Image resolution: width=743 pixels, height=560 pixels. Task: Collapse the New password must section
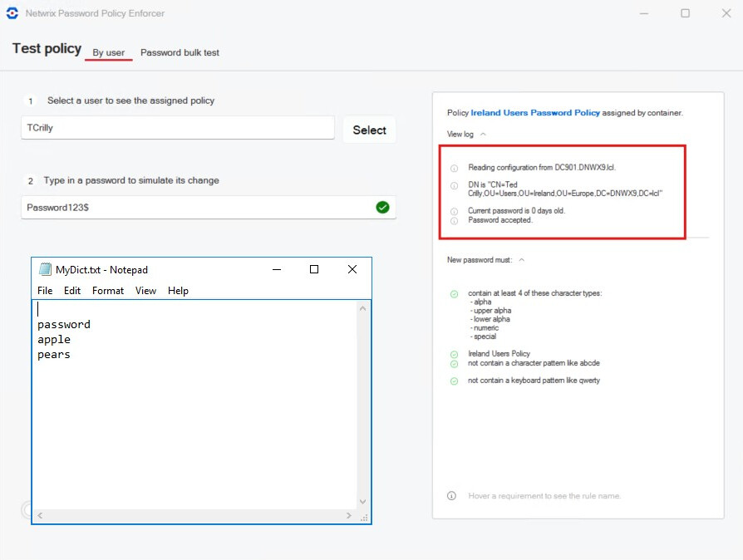coord(521,260)
